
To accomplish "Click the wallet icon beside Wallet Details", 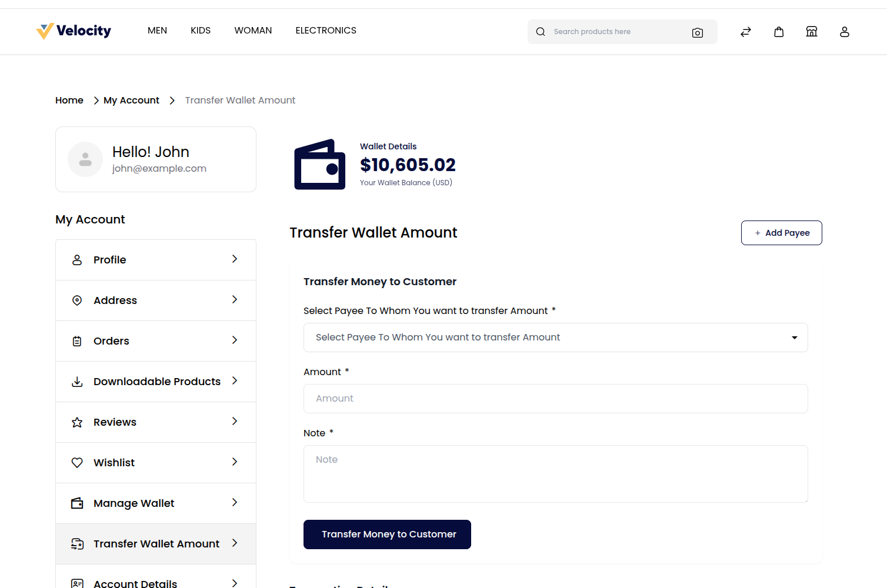I will pyautogui.click(x=319, y=164).
